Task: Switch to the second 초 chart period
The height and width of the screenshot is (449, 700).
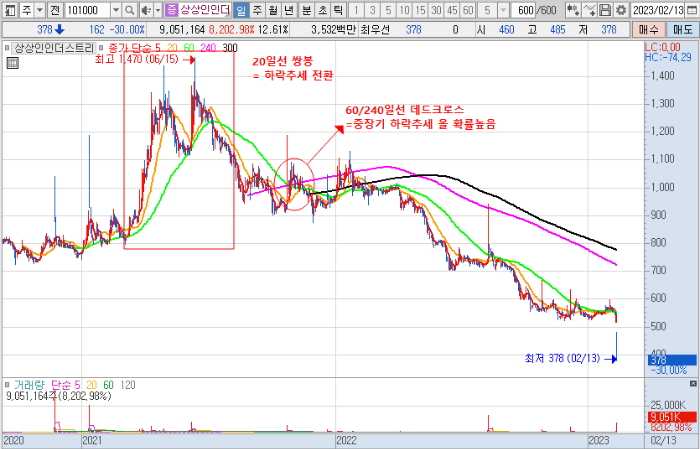Action: coord(323,10)
